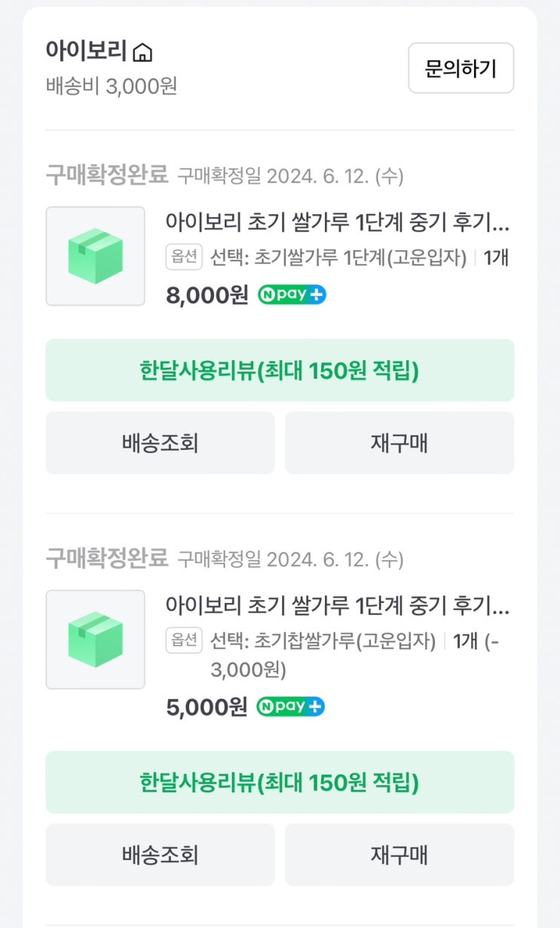Open first order's product box thumbnail
The height and width of the screenshot is (928, 560).
96,256
